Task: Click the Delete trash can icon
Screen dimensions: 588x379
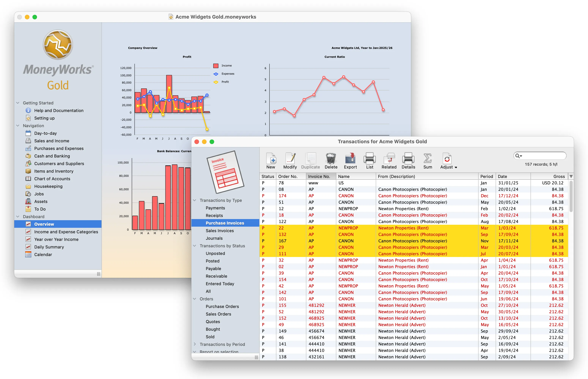Action: click(331, 159)
